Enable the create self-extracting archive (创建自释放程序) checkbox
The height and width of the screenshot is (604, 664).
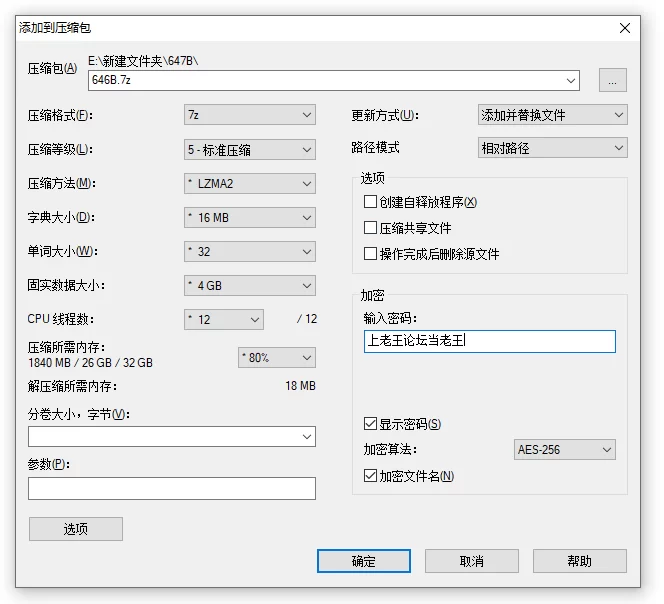point(371,202)
